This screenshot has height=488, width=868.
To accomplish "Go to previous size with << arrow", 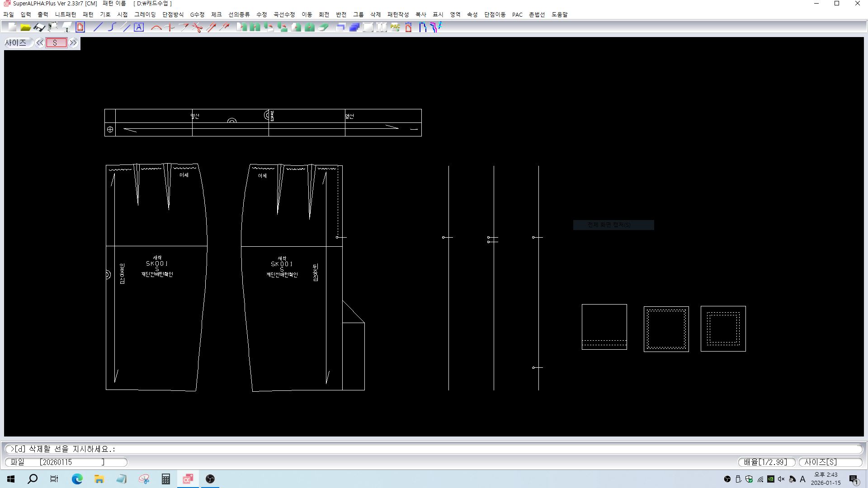I will [40, 43].
